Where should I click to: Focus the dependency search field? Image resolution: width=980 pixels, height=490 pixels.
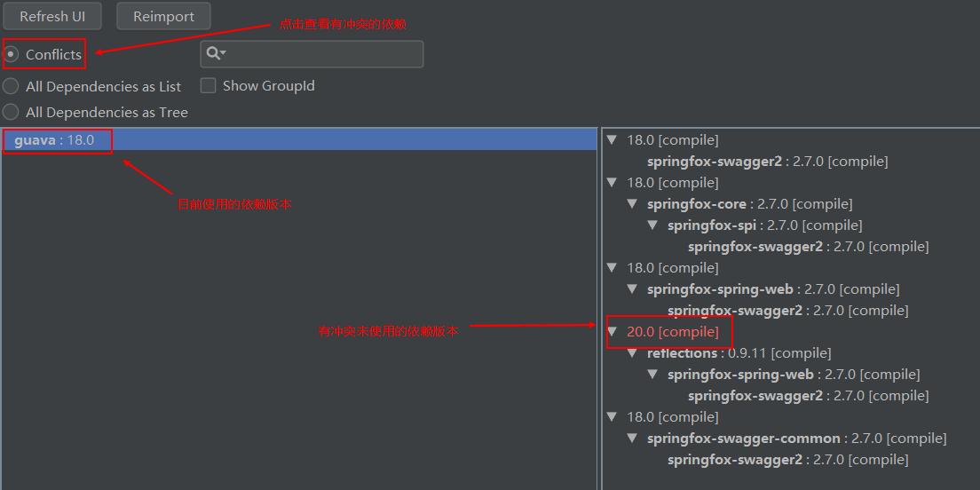[x=312, y=54]
